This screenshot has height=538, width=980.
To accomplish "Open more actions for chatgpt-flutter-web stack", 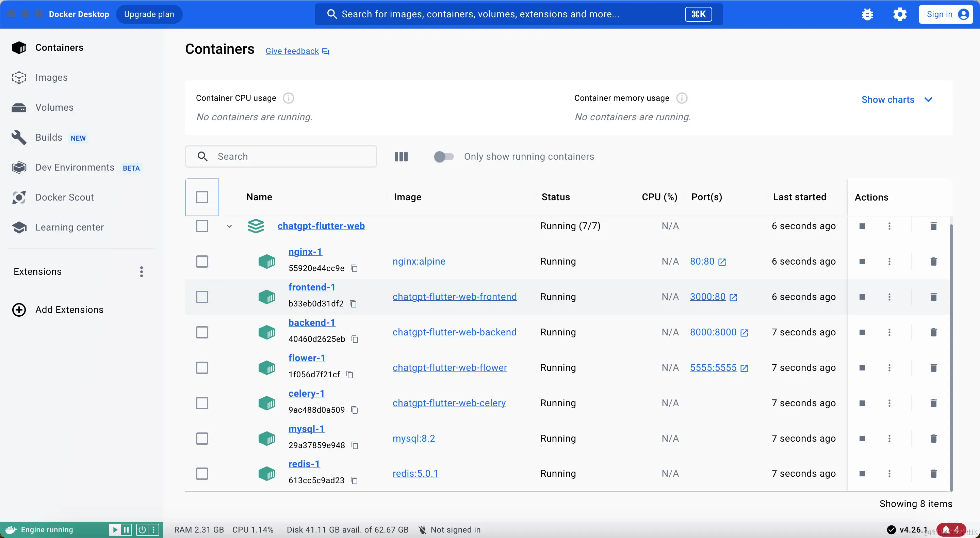I will click(889, 226).
